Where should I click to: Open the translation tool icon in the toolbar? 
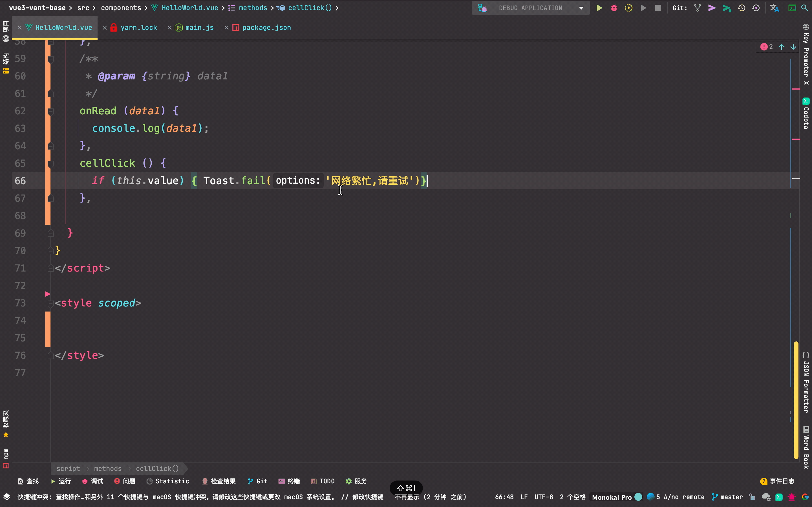(775, 8)
